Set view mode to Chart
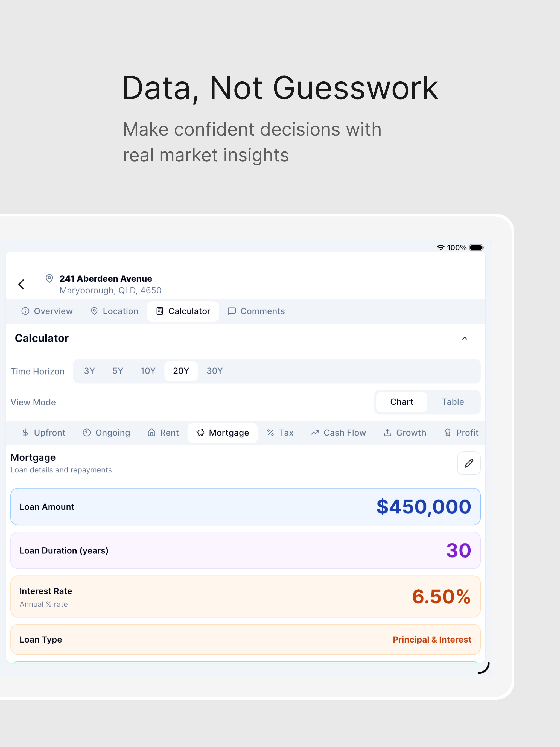This screenshot has width=560, height=747. tap(402, 402)
